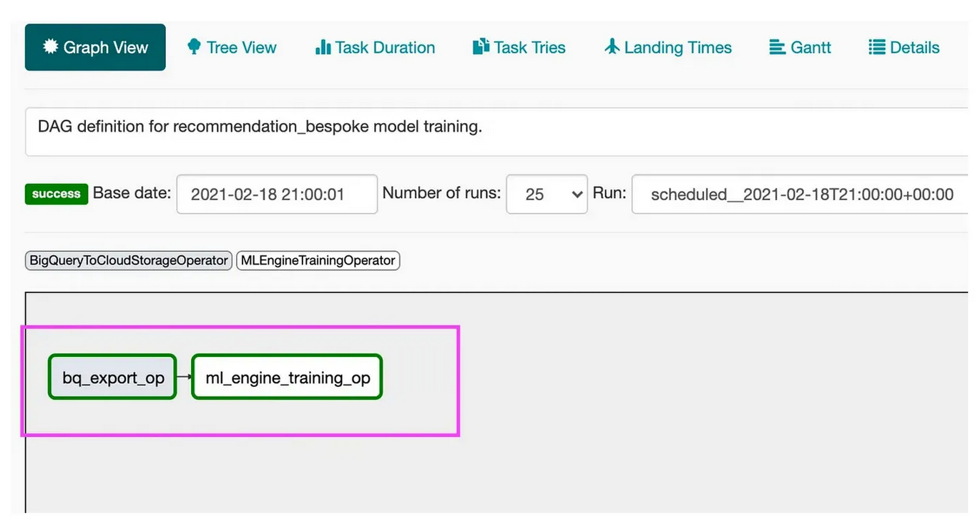Viewport: 980px width, 525px height.
Task: Click the Task Duration bar chart icon
Action: point(323,47)
